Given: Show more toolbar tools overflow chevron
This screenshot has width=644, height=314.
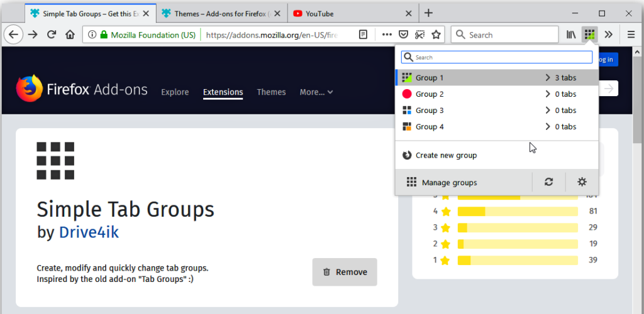Looking at the screenshot, I should 609,35.
